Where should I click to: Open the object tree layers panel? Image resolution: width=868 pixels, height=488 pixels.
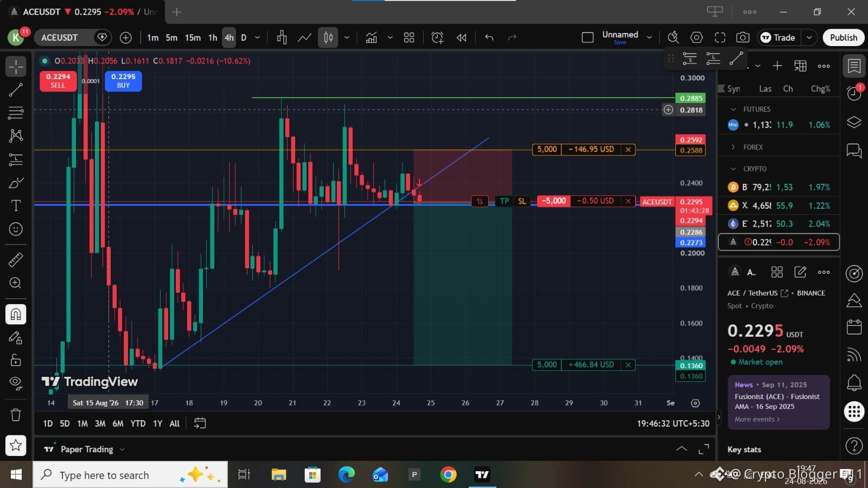854,122
